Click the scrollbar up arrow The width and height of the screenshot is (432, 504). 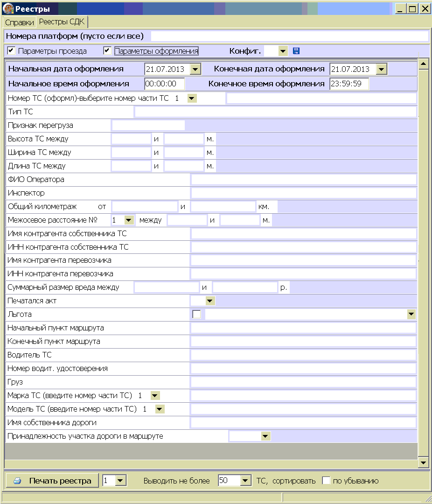[424, 63]
